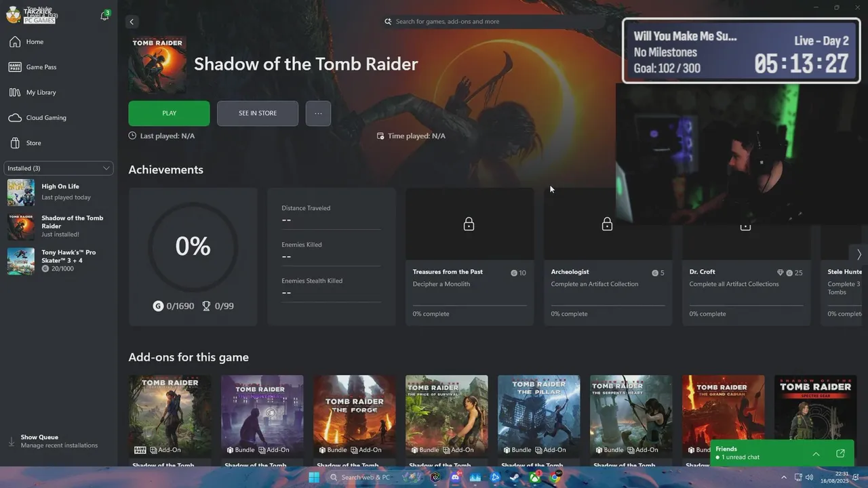Click SEE IN STORE button
Screen dimensions: 868x488
pyautogui.click(x=258, y=113)
